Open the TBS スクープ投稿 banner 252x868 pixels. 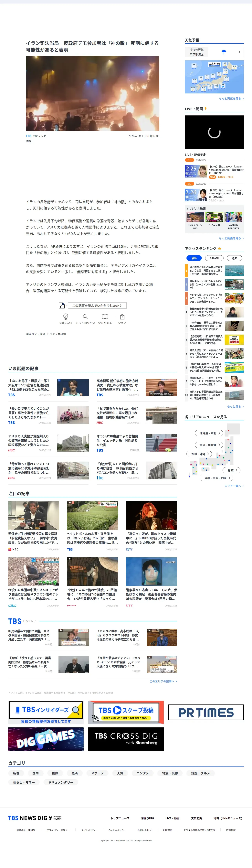point(126,713)
